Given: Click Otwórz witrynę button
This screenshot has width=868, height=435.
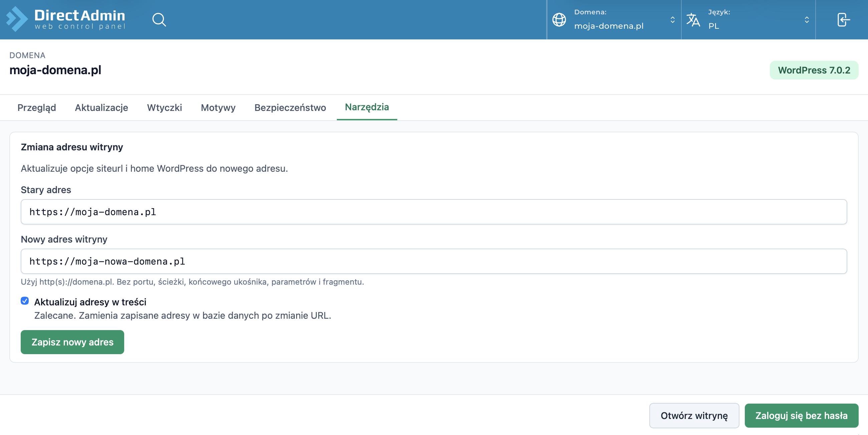Looking at the screenshot, I should [x=694, y=416].
